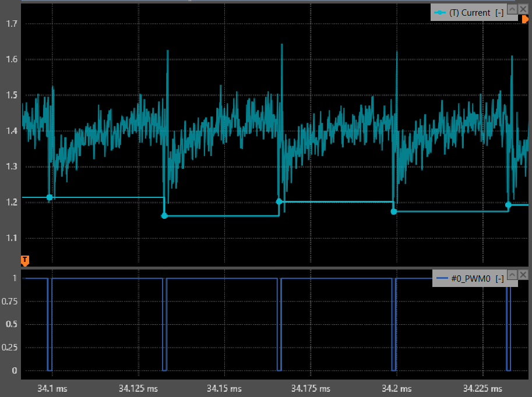Screen dimensions: 532x397
Task: Select the (T) Current legend label
Action: [469, 12]
